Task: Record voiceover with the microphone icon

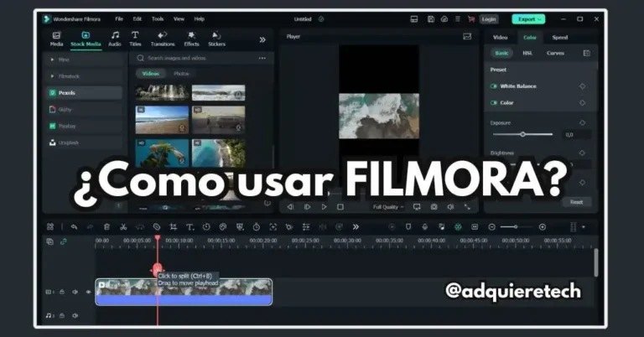Action: point(424,227)
